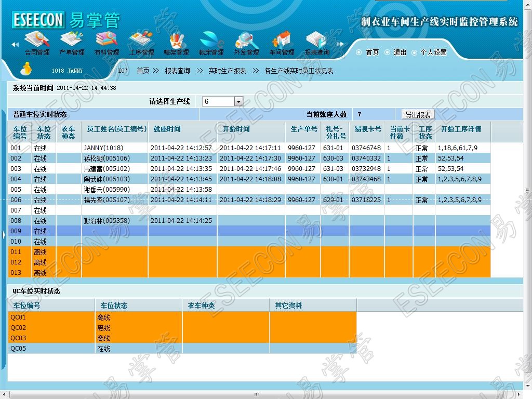The image size is (532, 399).
Task: Open the production line dropdown
Action: click(x=238, y=101)
